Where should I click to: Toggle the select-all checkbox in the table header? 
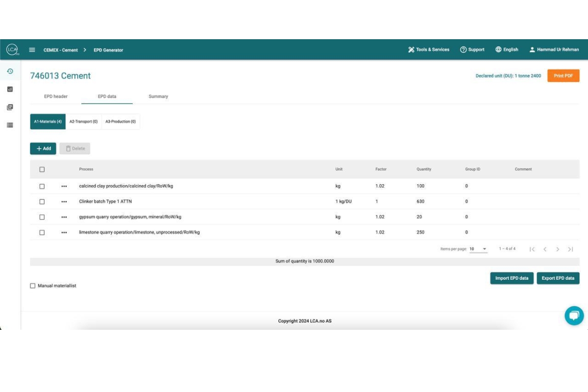coord(42,170)
